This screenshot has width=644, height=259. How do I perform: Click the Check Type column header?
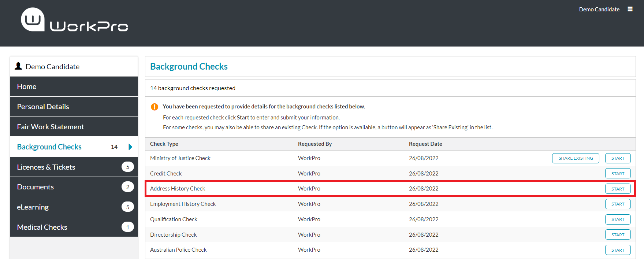(164, 144)
